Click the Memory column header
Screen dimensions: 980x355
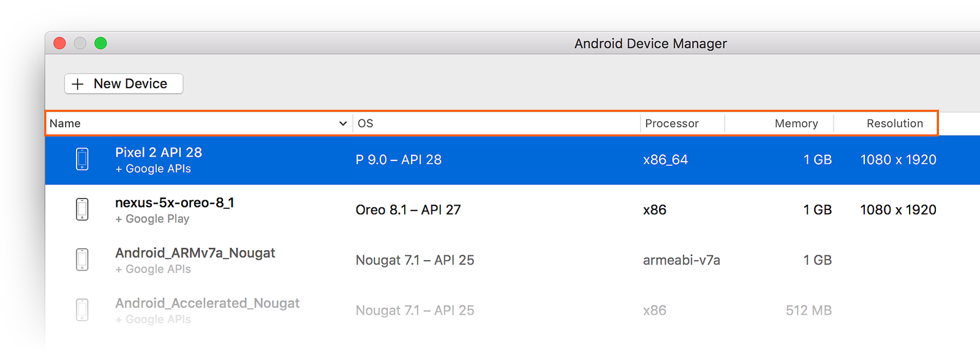(796, 123)
